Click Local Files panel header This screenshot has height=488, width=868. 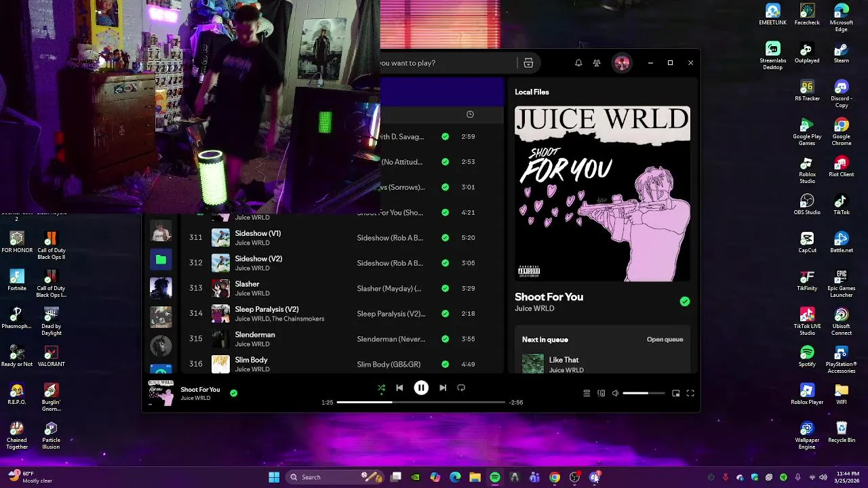(532, 92)
